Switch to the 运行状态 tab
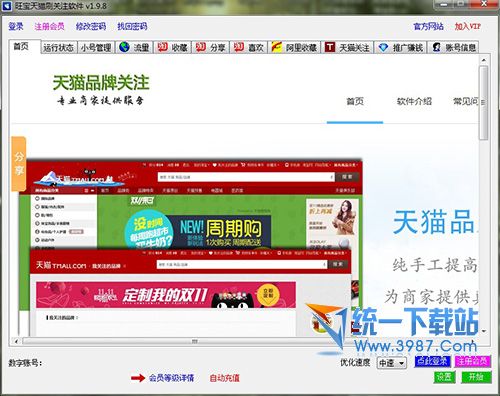Viewport: 500px width, 396px height. click(x=58, y=48)
